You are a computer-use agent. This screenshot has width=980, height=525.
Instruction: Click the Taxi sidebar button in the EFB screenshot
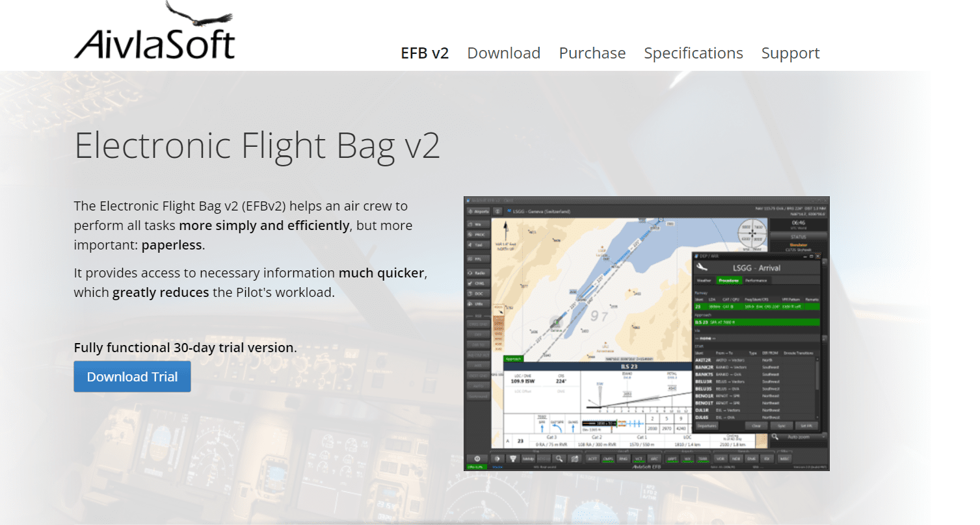click(478, 245)
